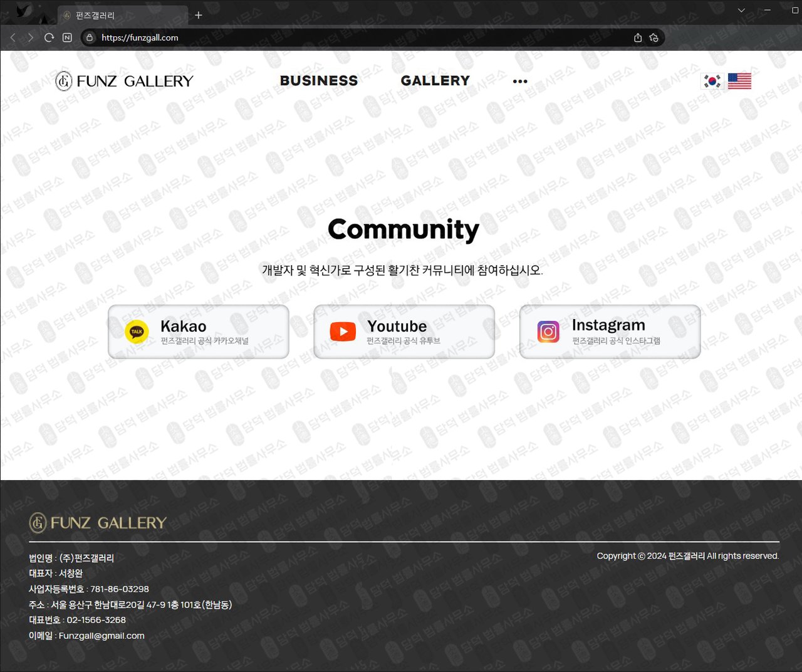Image resolution: width=802 pixels, height=672 pixels.
Task: Click the 법인명 (주)펀즈갤러리 line
Action: coord(71,558)
